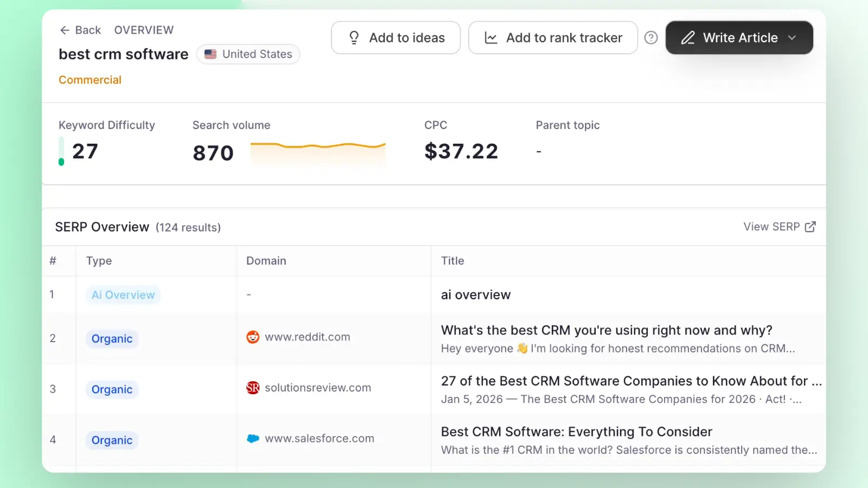The width and height of the screenshot is (868, 488).
Task: Click the Keyword Difficulty value 27
Action: (x=85, y=151)
